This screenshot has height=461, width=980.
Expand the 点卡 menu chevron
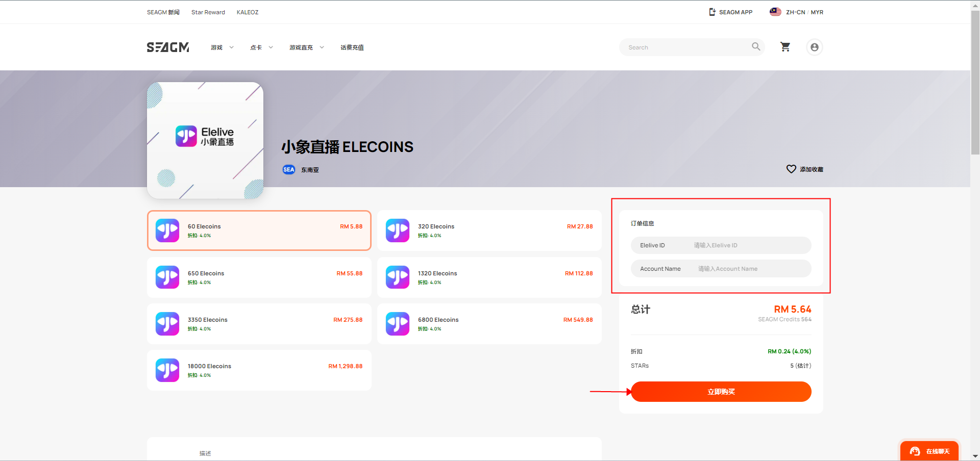pos(271,47)
